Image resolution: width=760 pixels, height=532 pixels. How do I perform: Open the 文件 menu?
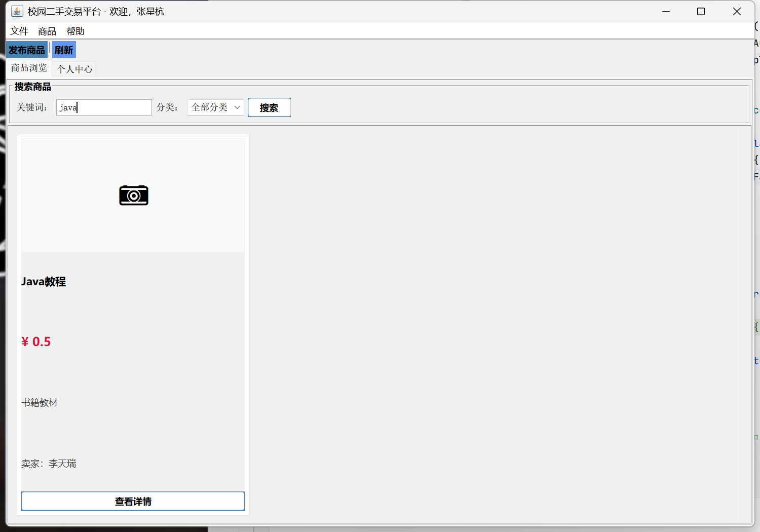click(19, 31)
